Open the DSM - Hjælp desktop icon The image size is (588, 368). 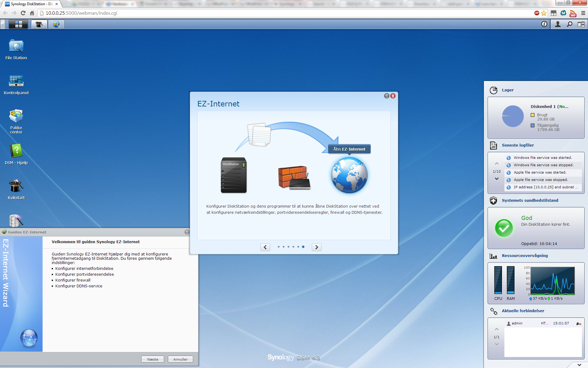click(16, 154)
